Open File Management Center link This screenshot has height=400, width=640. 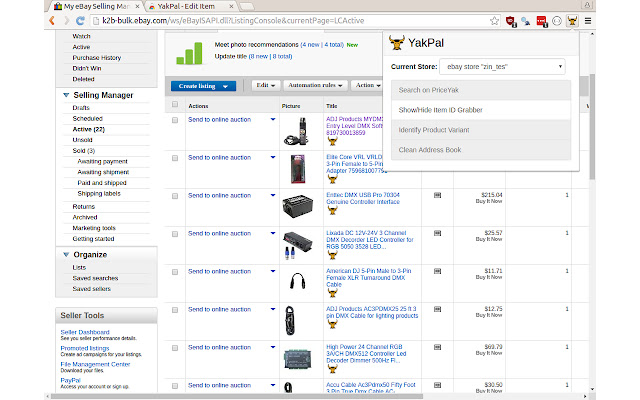(95, 364)
